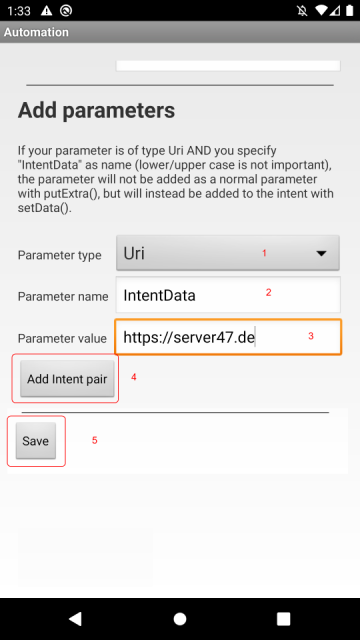
Task: Click the Add Intent pair button
Action: tap(67, 379)
